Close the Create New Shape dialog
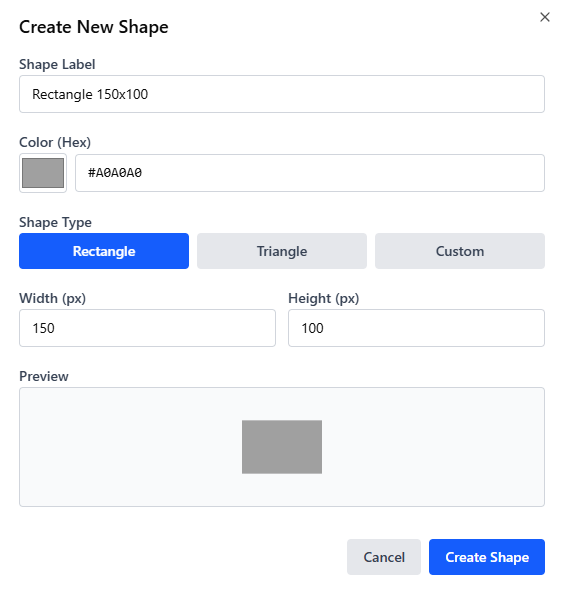Viewport: 565px width, 595px height. click(545, 17)
